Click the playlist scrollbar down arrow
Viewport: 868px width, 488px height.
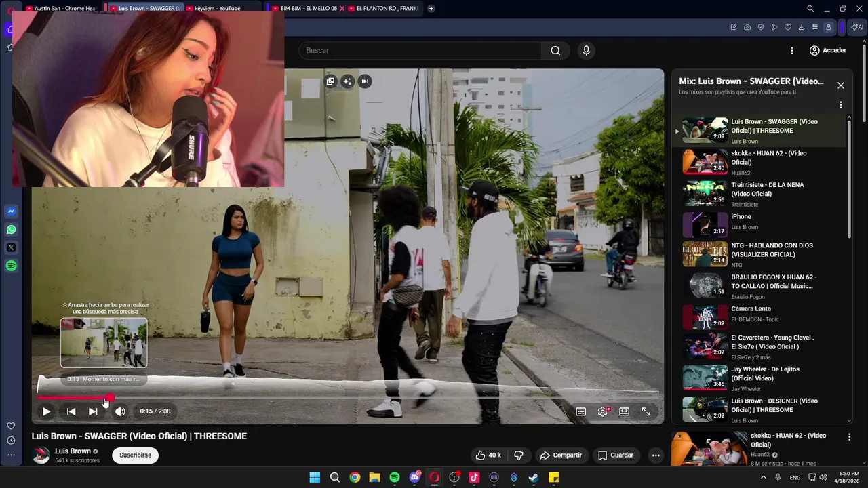[849, 420]
